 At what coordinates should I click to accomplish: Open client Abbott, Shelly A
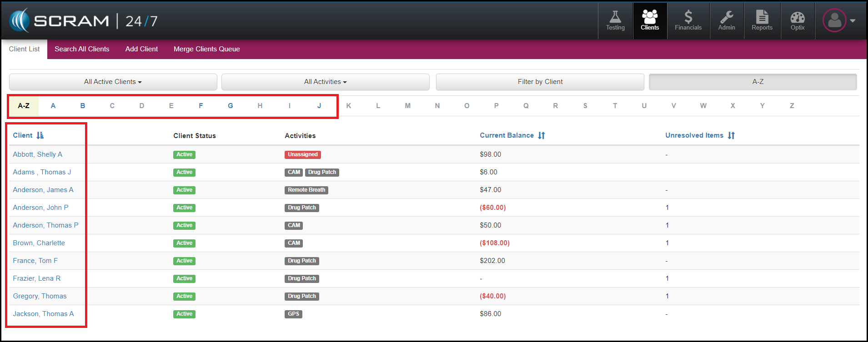[37, 154]
